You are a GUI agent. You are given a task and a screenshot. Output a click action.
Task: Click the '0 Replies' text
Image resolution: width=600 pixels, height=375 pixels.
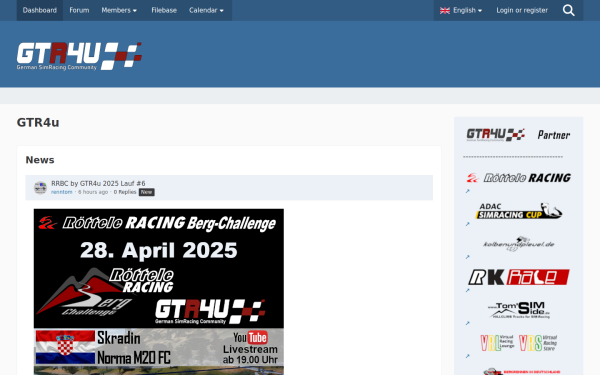tap(125, 192)
